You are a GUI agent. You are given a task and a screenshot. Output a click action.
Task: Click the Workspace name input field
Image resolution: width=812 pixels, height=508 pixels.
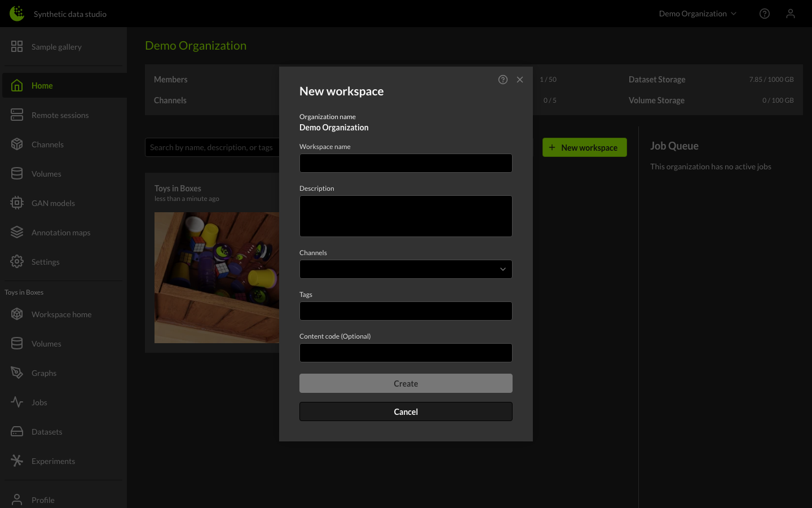click(x=405, y=163)
